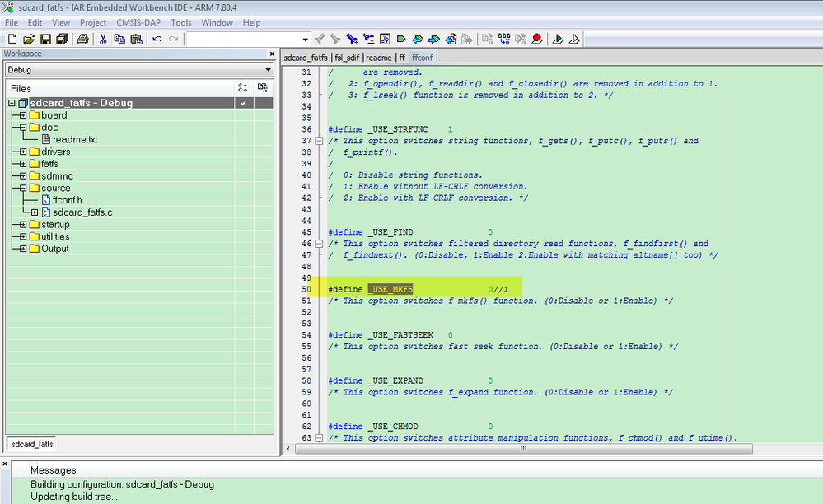This screenshot has height=504, width=823.
Task: Open the toolbar quick search dropdown arrow
Action: (x=305, y=40)
